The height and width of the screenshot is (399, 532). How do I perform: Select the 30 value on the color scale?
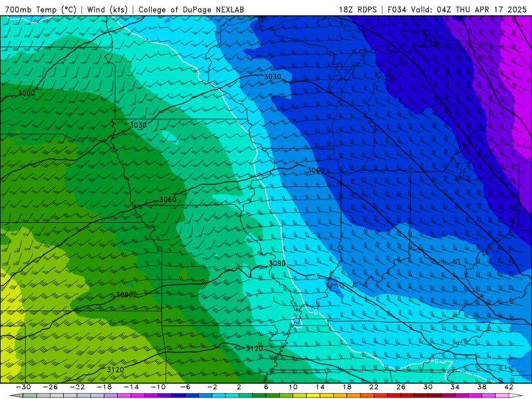(428, 387)
